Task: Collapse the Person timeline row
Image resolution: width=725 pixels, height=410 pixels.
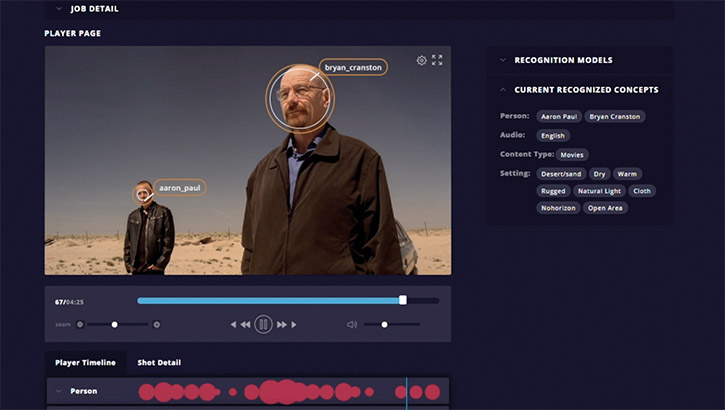Action: pos(59,391)
